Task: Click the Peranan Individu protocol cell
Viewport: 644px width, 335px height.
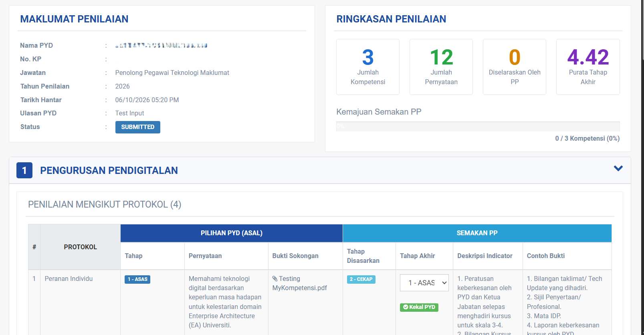Action: (x=69, y=279)
